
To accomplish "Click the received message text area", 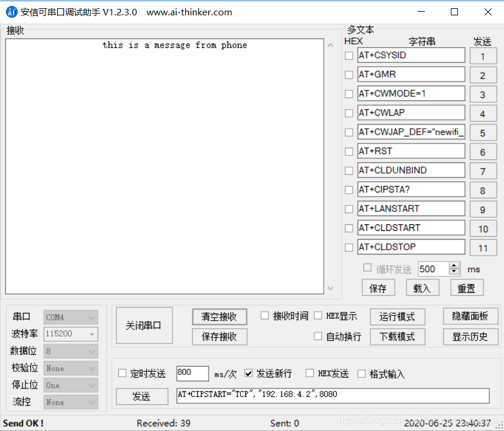I will tap(165, 166).
